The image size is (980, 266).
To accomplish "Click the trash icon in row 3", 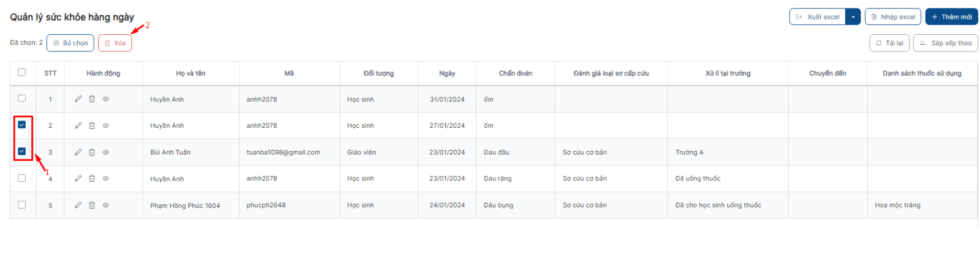I will [92, 152].
